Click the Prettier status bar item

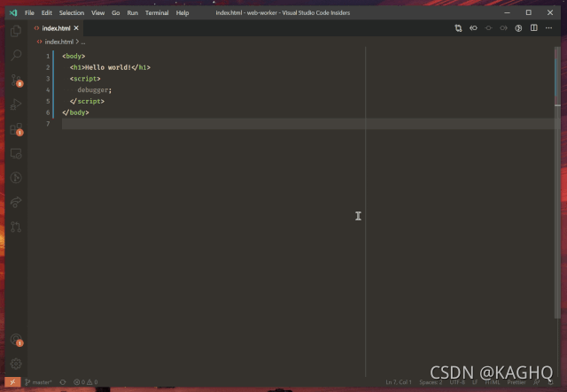[517, 382]
